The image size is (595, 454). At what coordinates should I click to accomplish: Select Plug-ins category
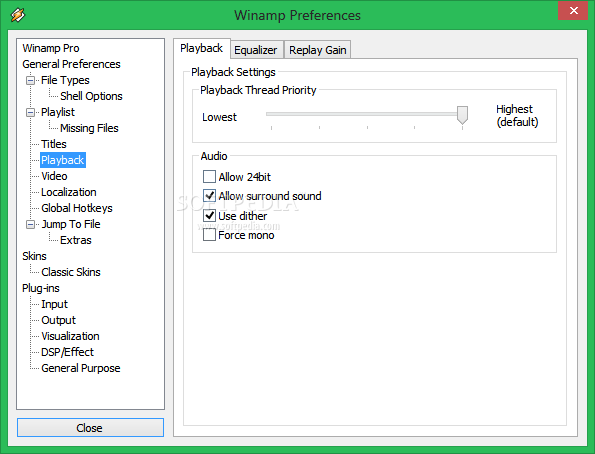(41, 288)
